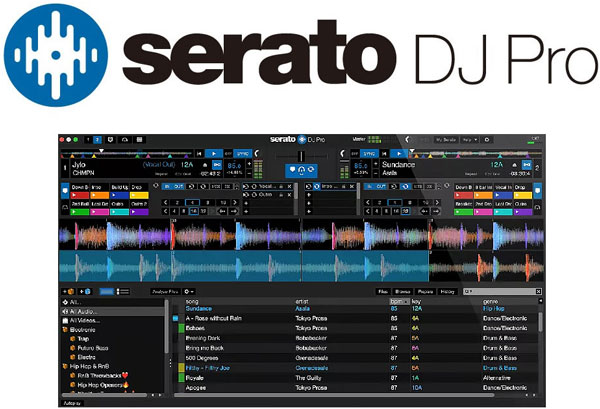Toggle reloop on deck 1 loop controls
This screenshot has width=600, height=409.
tap(191, 187)
